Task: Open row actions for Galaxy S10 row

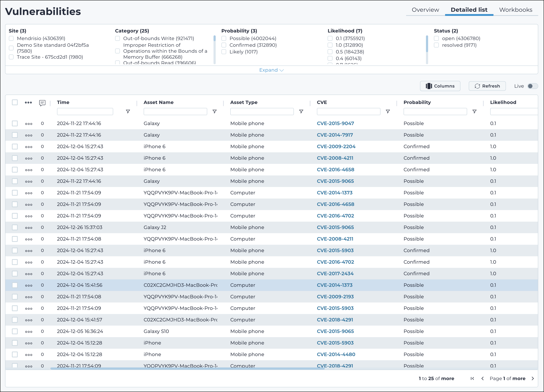Action: (x=29, y=332)
